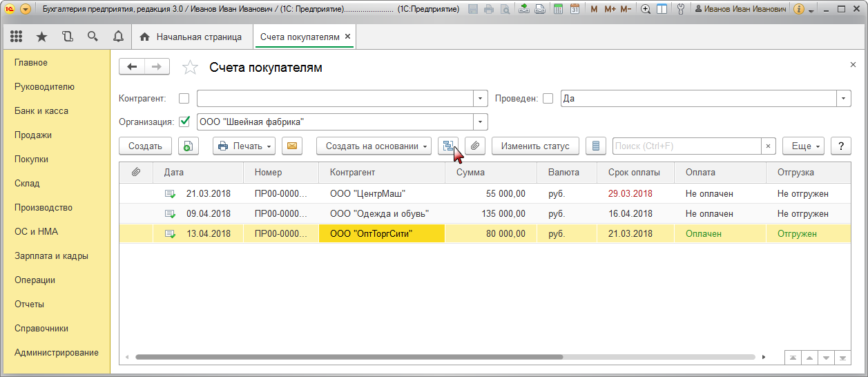The width and height of the screenshot is (868, 377).
Task: Close the form with the x under title
Action: point(853,64)
